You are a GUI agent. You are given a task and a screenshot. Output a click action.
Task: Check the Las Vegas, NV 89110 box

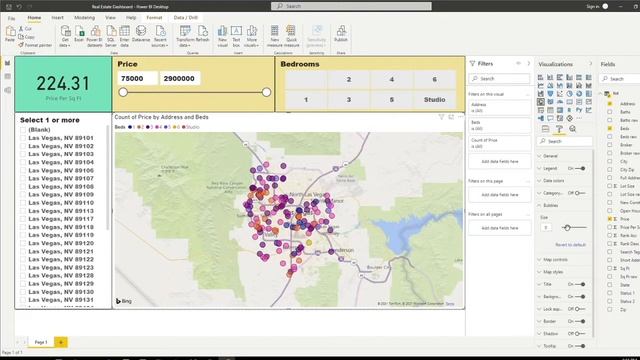pos(23,203)
